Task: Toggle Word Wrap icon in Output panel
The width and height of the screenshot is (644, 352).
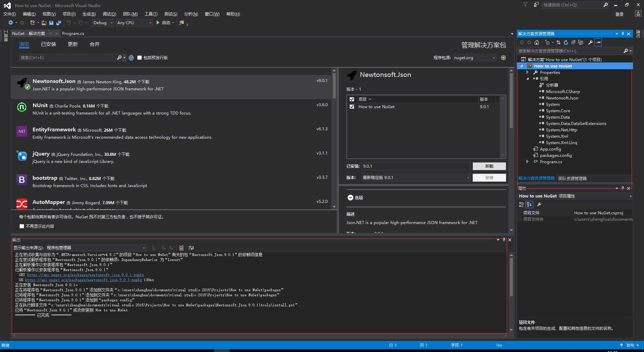Action: [191, 248]
